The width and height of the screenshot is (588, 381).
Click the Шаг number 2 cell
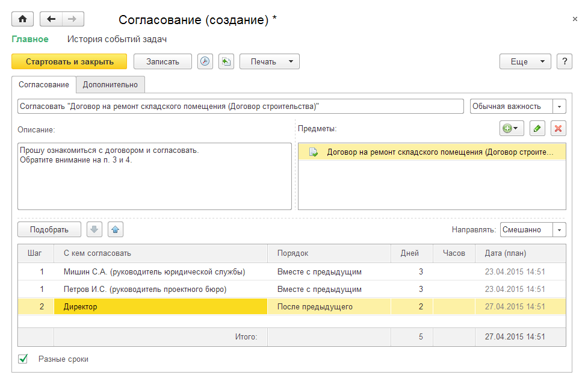click(x=36, y=307)
